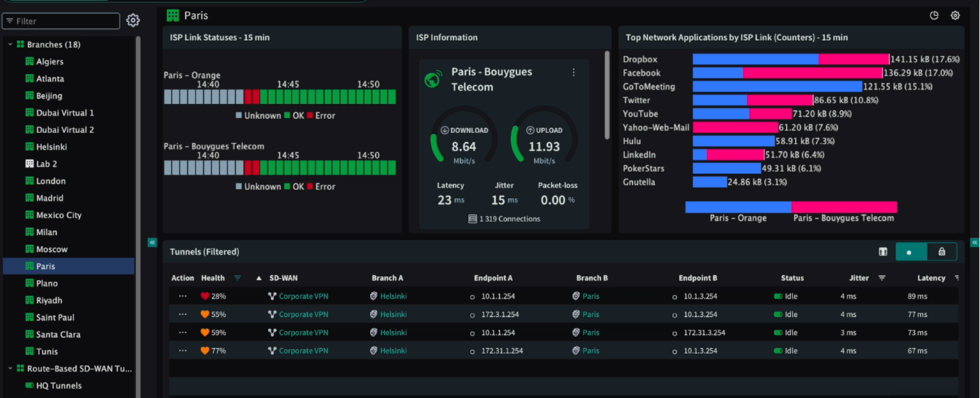
Task: Click the connections icon beside 1 319 Connections
Action: 472,219
